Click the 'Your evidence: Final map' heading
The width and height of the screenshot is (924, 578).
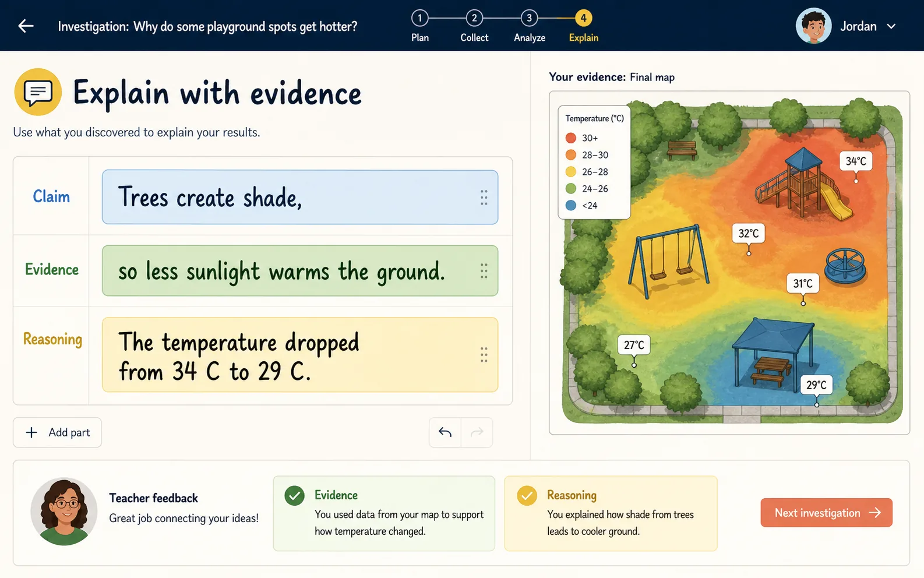612,77
